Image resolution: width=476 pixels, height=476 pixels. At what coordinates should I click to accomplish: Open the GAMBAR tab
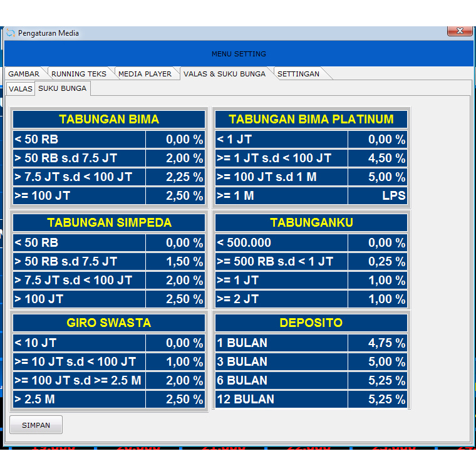pos(24,74)
